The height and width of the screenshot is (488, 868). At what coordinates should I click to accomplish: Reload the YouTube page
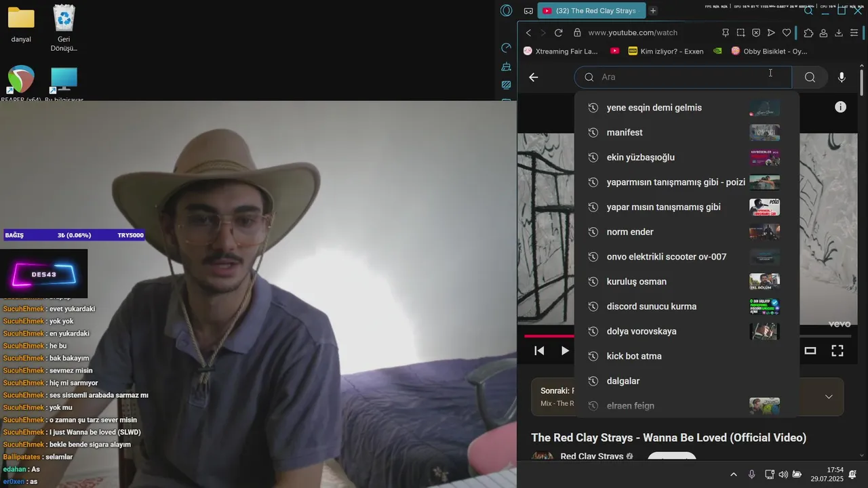558,33
